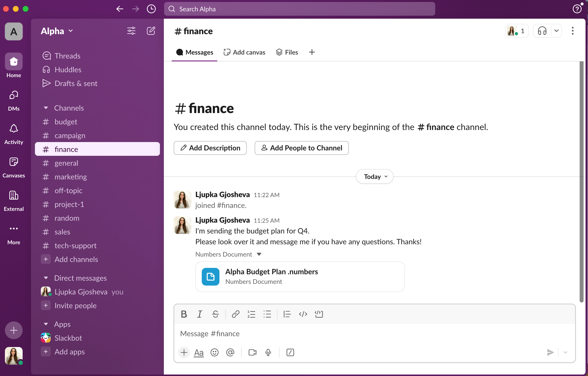
Task: Toggle Strikethrough formatting in the composer
Action: 215,314
